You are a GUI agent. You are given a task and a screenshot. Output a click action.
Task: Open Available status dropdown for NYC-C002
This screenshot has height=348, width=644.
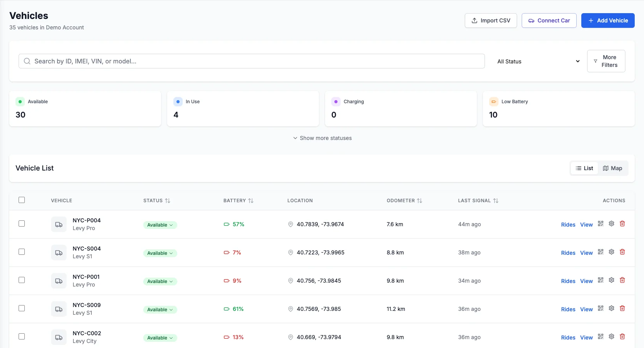pyautogui.click(x=160, y=338)
